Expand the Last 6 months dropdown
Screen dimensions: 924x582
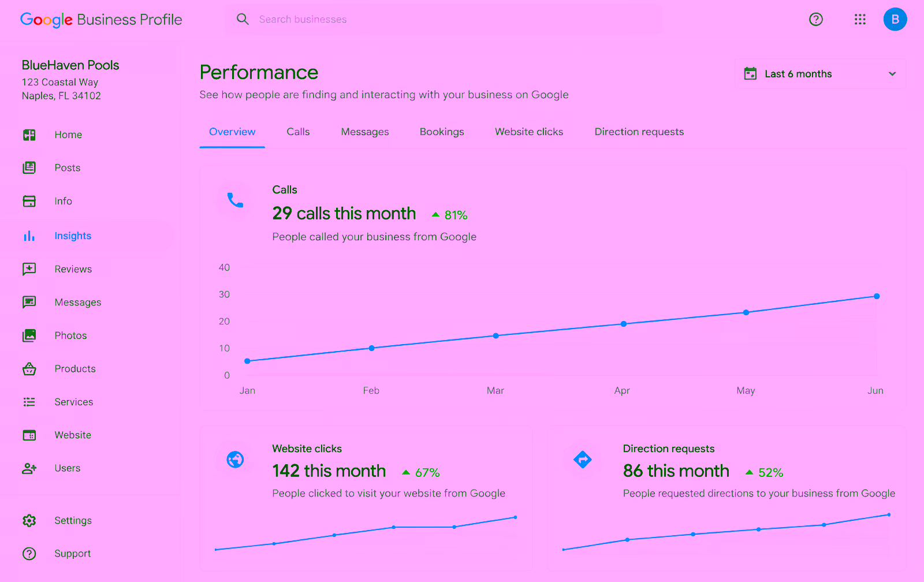coord(820,74)
